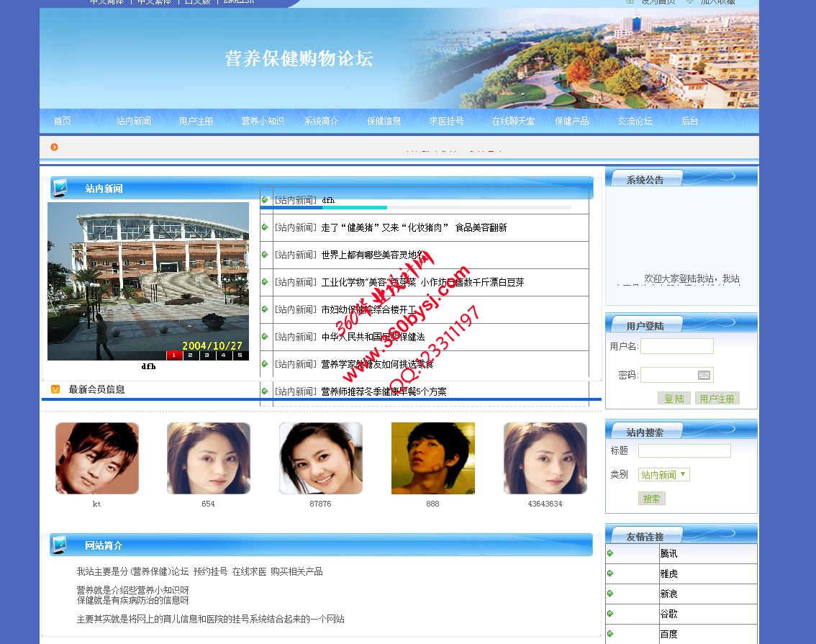Viewport: 816px width, 644px height.
Task: Click the monitor icon beside 站内新闻 header
Action: 60,188
